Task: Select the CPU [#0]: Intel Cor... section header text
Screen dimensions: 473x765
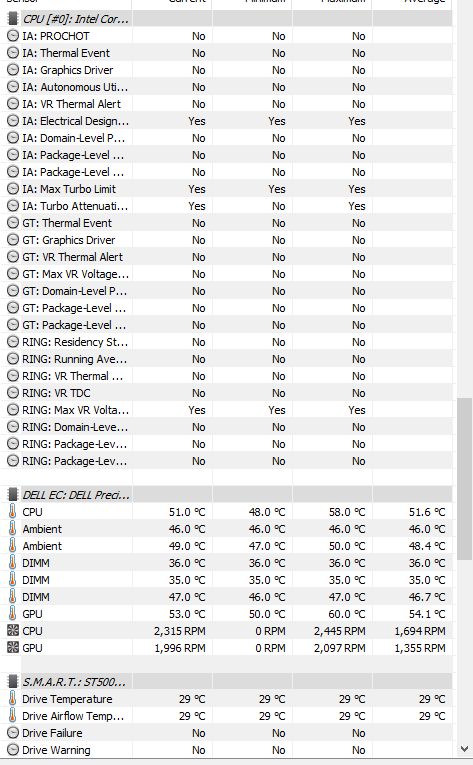Action: click(76, 19)
